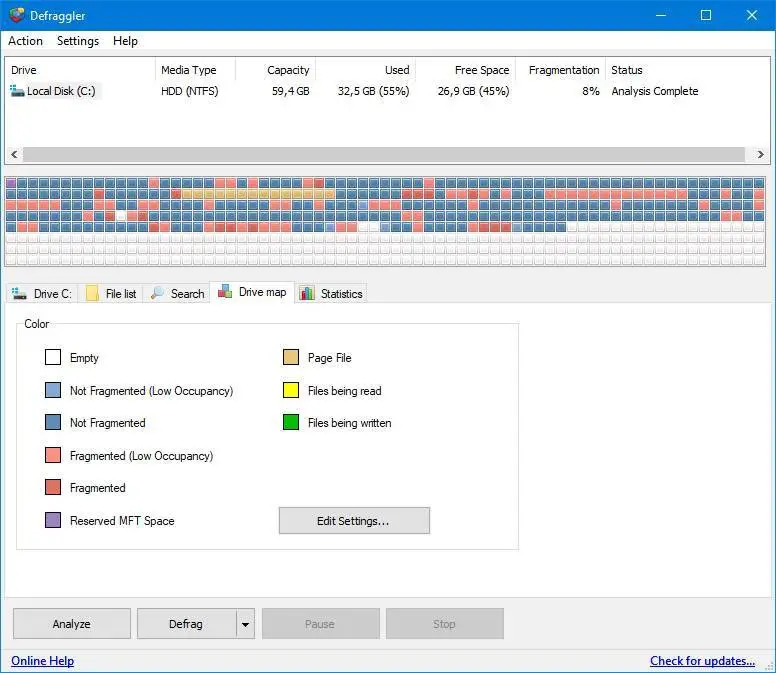This screenshot has height=673, width=776.
Task: Click the Stop button
Action: coord(444,624)
